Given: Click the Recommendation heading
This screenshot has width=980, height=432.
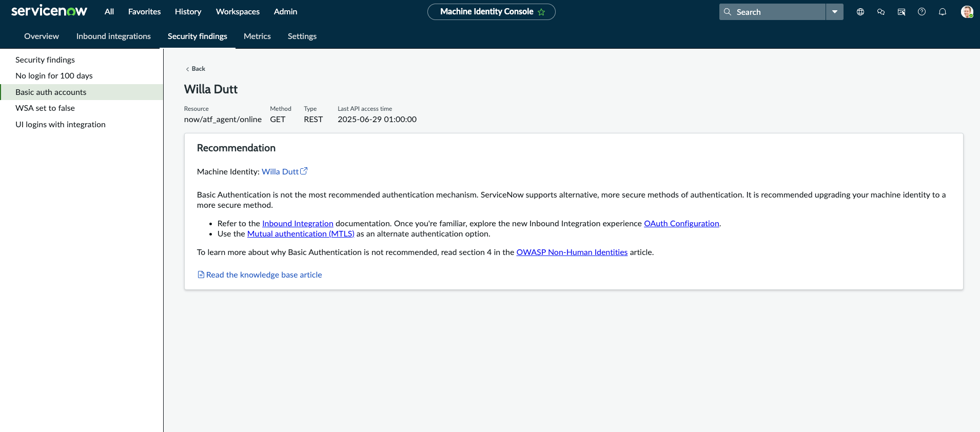Looking at the screenshot, I should 236,148.
